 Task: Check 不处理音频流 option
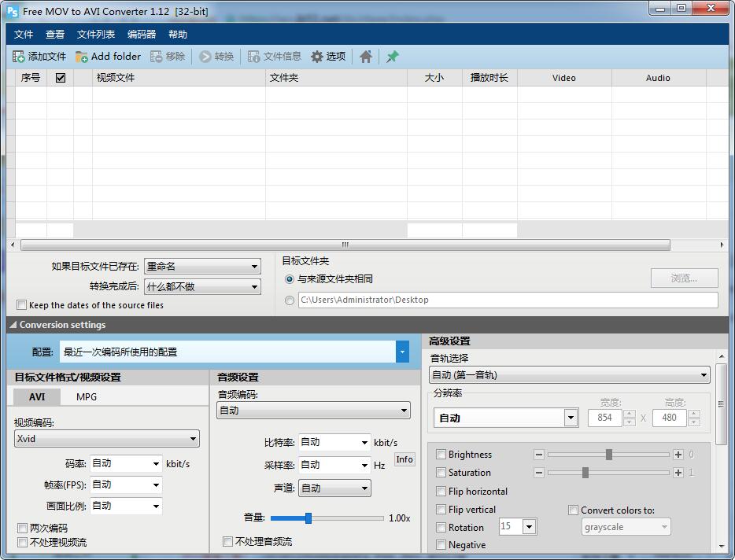pyautogui.click(x=227, y=542)
